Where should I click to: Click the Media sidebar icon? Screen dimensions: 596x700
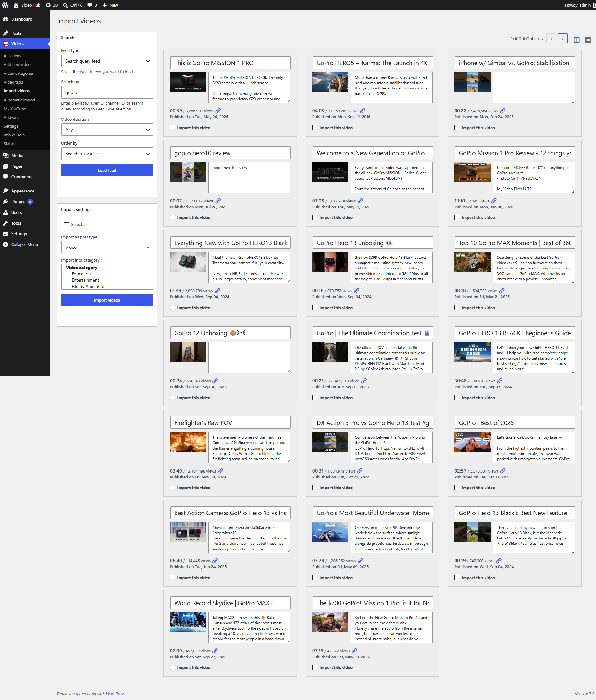[5, 156]
